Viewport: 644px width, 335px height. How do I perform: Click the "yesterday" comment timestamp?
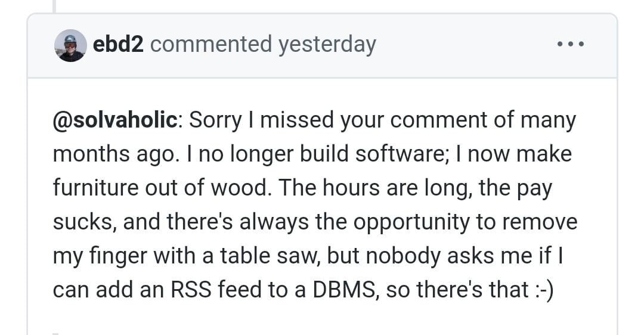[x=327, y=44]
